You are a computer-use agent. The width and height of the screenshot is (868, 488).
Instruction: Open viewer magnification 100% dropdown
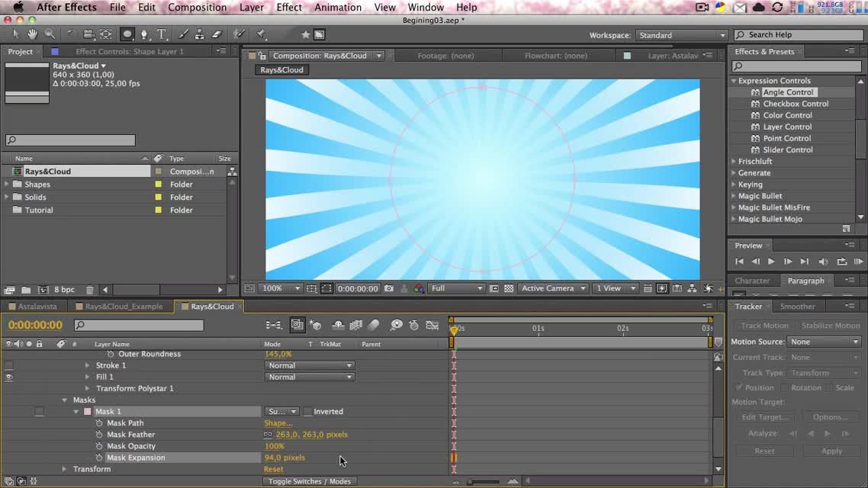(x=281, y=288)
